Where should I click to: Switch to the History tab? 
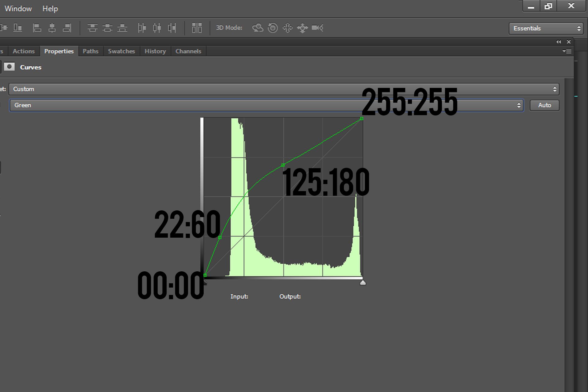pos(155,51)
